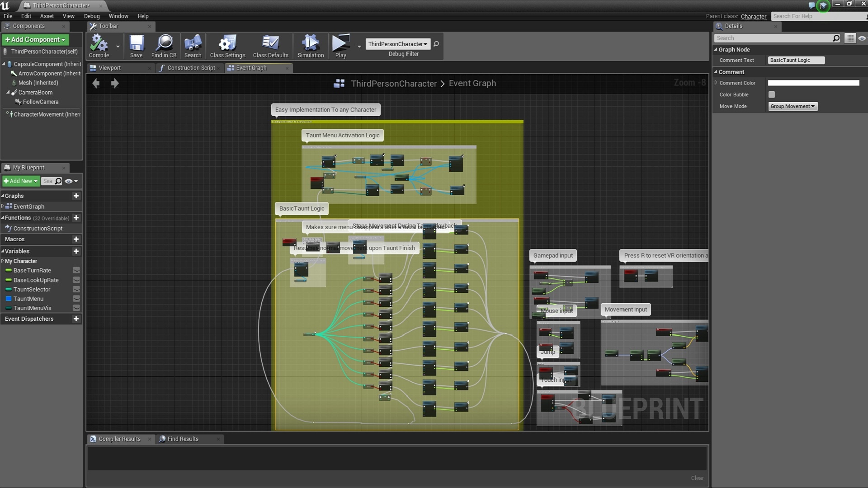
Task: Click the white Comment Color swatch
Action: (813, 83)
